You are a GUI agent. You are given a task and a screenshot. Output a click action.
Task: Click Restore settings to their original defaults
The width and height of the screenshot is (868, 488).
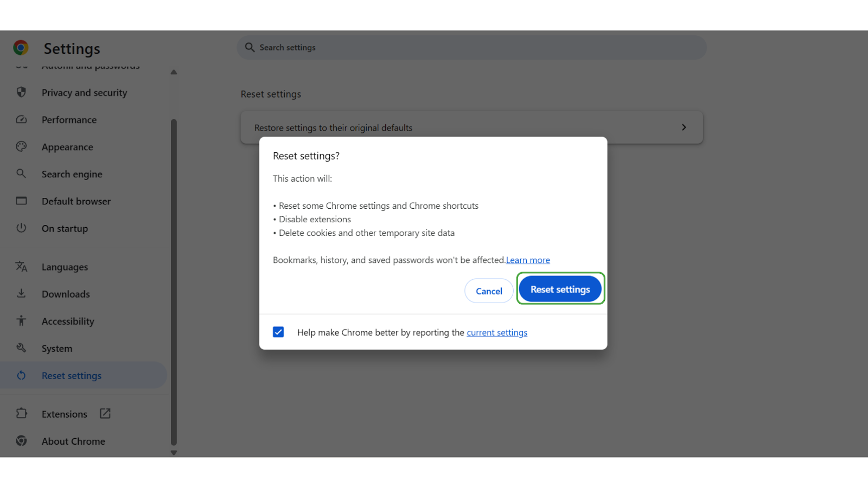pyautogui.click(x=472, y=127)
